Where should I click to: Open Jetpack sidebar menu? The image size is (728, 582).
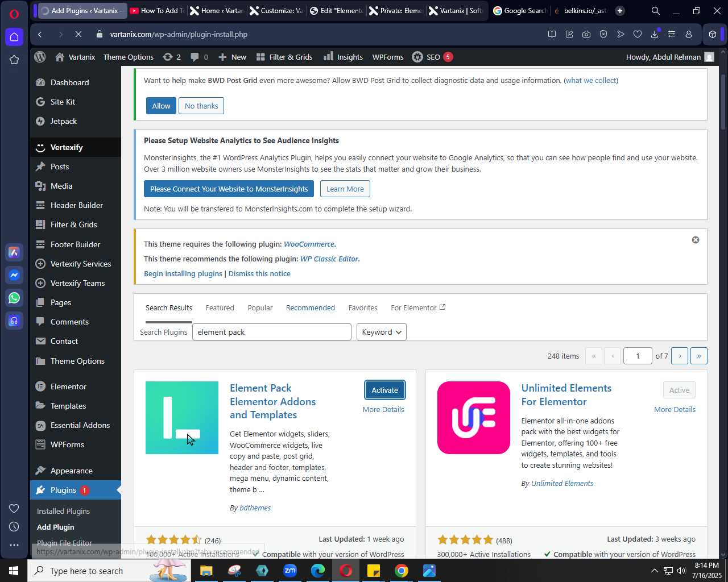click(76, 121)
